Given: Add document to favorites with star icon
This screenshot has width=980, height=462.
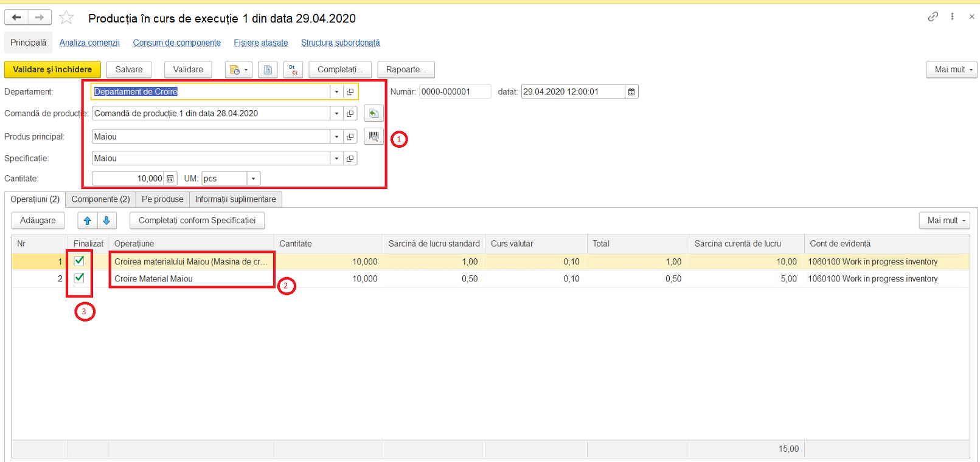Looking at the screenshot, I should (67, 18).
